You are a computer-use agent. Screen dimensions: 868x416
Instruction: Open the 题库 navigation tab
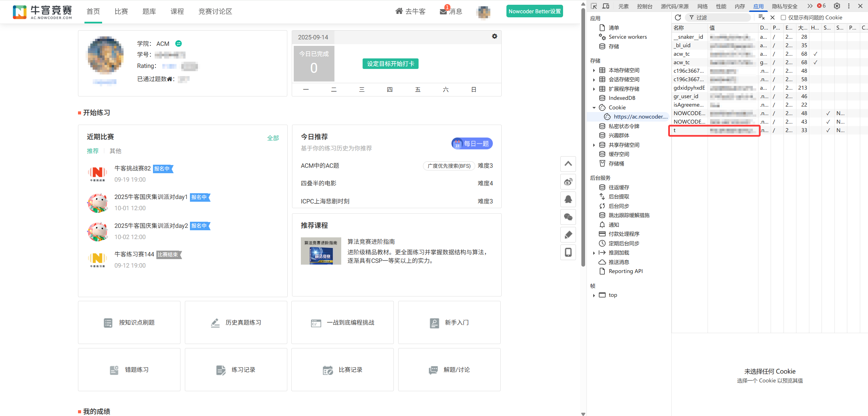[149, 12]
